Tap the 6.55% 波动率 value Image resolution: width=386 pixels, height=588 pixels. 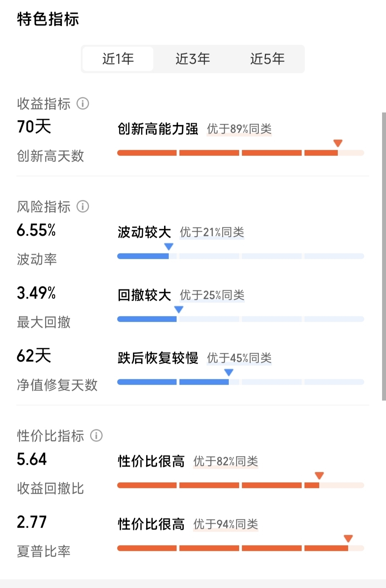tap(36, 230)
